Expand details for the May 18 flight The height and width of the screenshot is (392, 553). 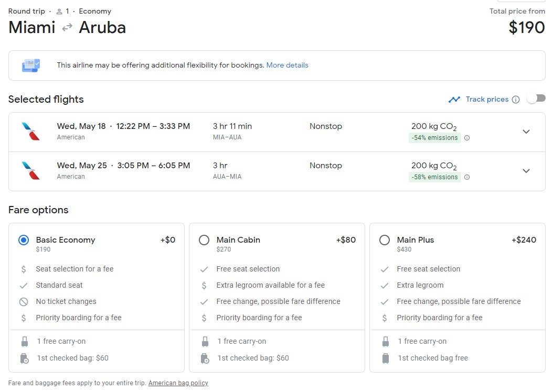(526, 132)
